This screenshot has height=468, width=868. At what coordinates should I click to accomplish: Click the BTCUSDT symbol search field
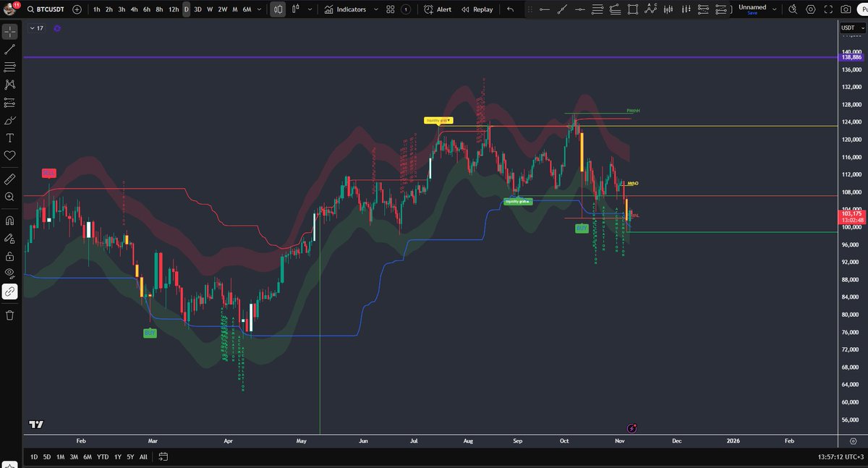pos(49,9)
